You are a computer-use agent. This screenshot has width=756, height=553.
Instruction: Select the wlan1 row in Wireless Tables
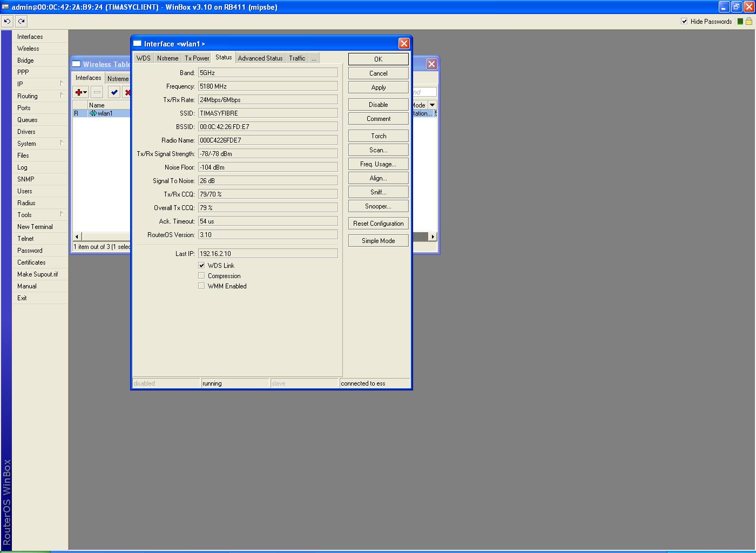click(102, 113)
